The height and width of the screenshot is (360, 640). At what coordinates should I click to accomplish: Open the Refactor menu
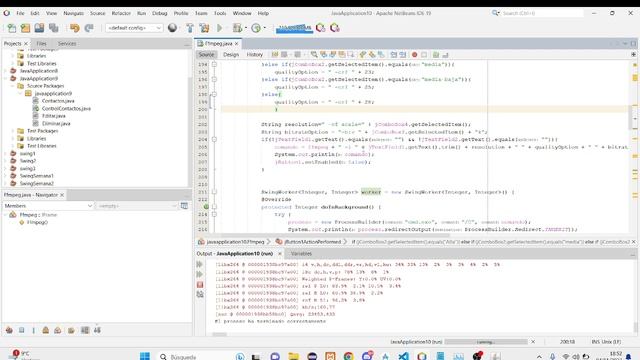pos(121,13)
